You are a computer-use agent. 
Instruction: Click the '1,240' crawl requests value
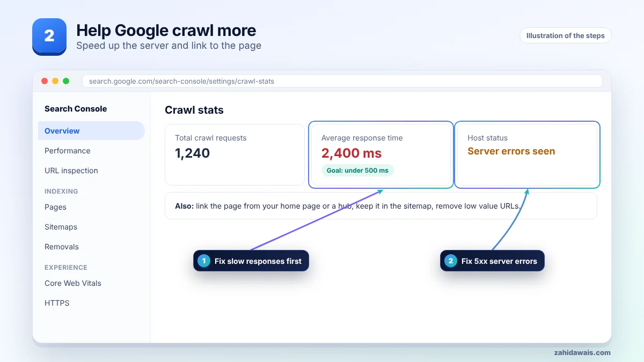coord(192,153)
